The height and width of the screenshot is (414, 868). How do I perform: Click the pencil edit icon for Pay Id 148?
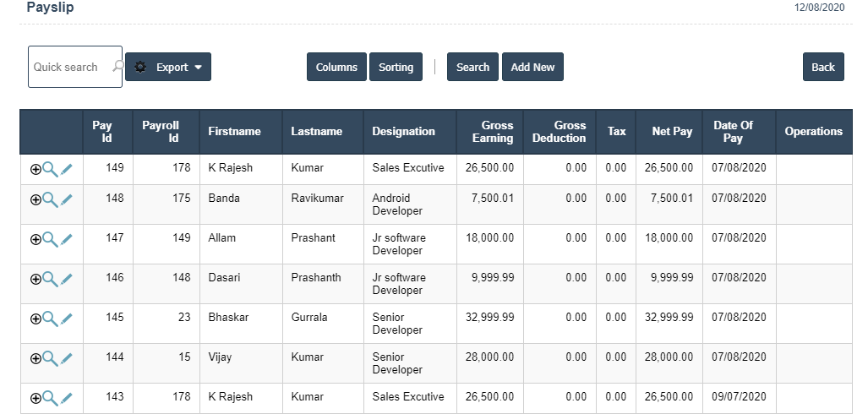(67, 199)
